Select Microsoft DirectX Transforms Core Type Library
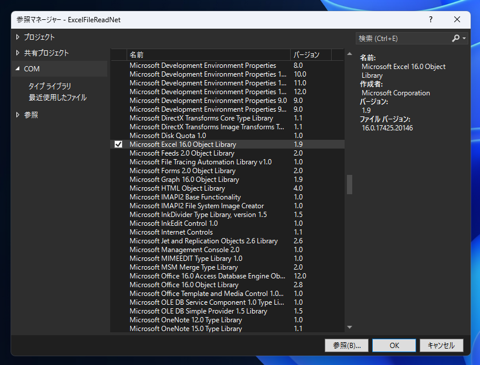 [x=227, y=118]
